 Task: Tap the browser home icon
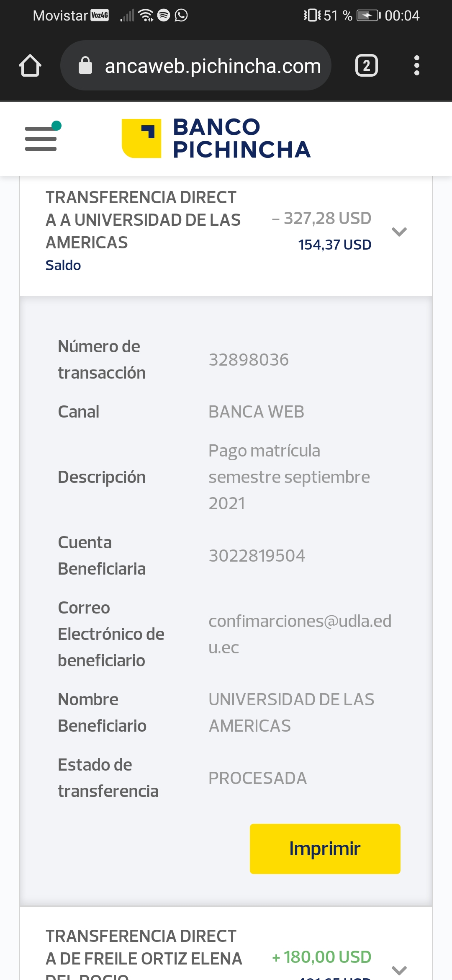(x=30, y=66)
